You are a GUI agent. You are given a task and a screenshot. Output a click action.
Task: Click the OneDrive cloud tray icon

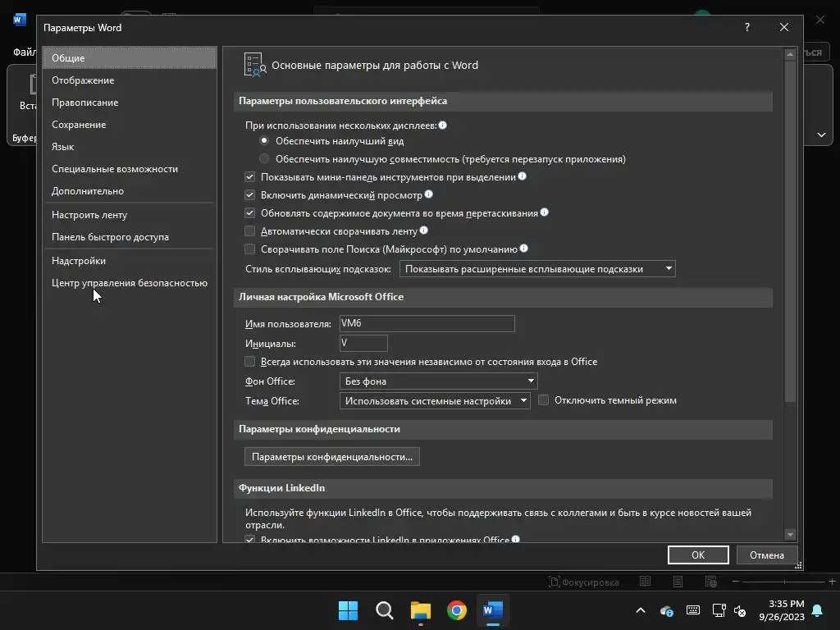point(666,610)
